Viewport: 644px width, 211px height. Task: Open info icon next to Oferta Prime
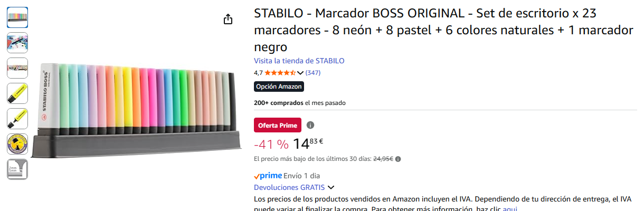tap(310, 125)
